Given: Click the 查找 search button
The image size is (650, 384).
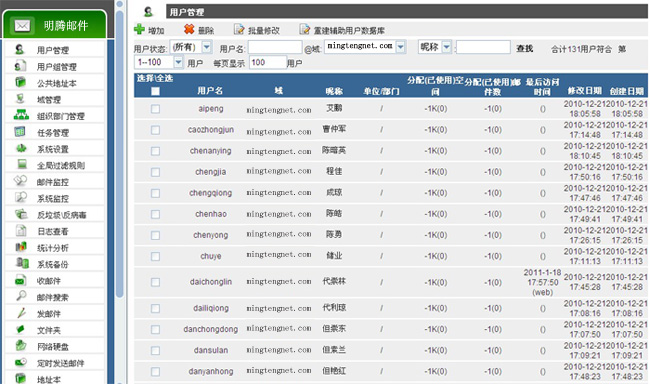Looking at the screenshot, I should click(x=524, y=49).
